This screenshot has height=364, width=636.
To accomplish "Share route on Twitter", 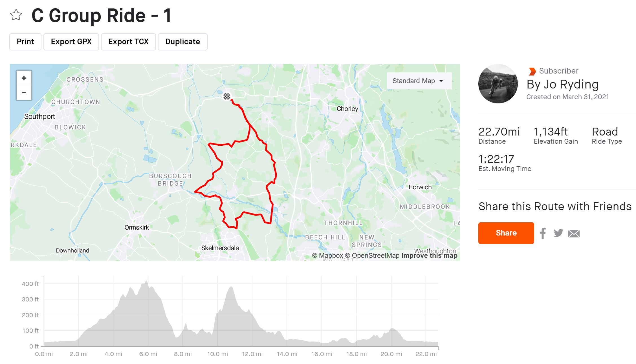I will (558, 233).
